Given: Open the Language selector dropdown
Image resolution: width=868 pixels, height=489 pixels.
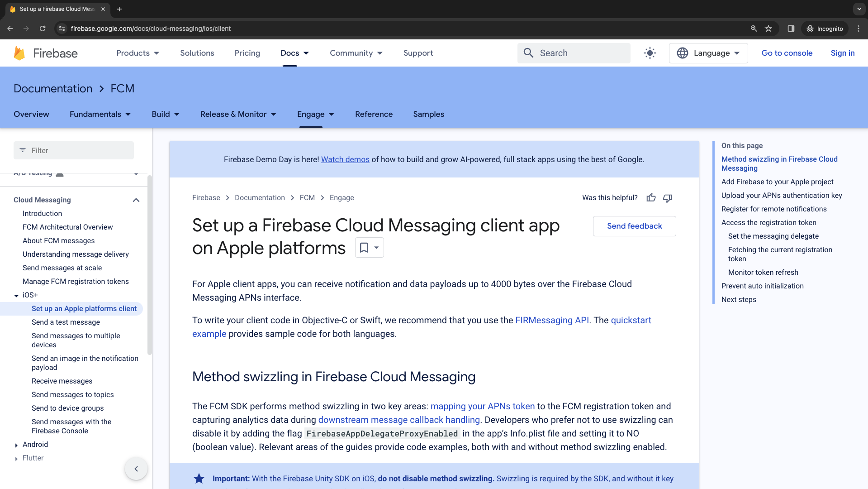Looking at the screenshot, I should [708, 53].
